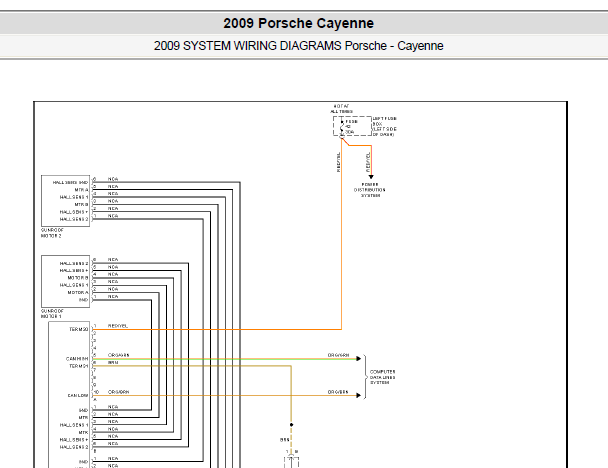
Task: Click the arrowhead pointing to Power Distribution System
Action: tap(371, 177)
